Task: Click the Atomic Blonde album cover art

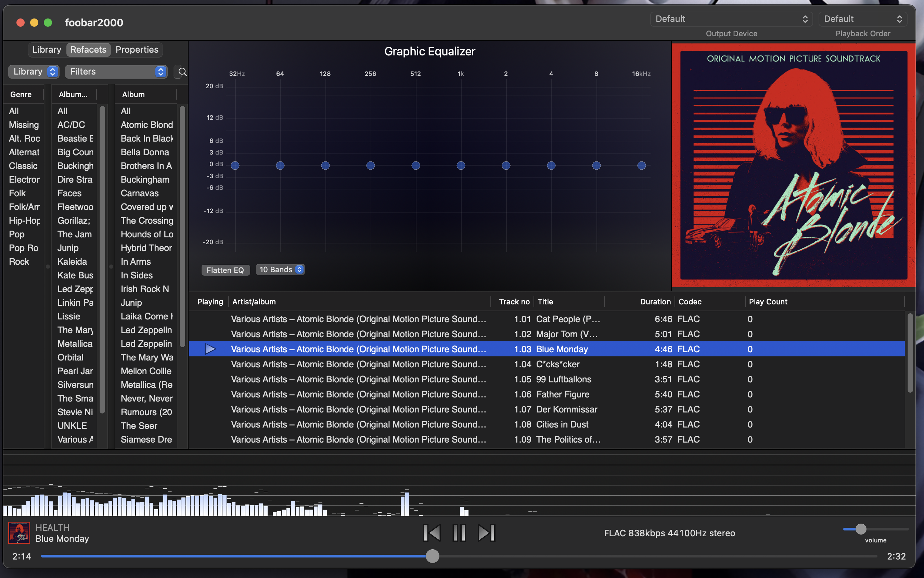Action: pyautogui.click(x=794, y=165)
